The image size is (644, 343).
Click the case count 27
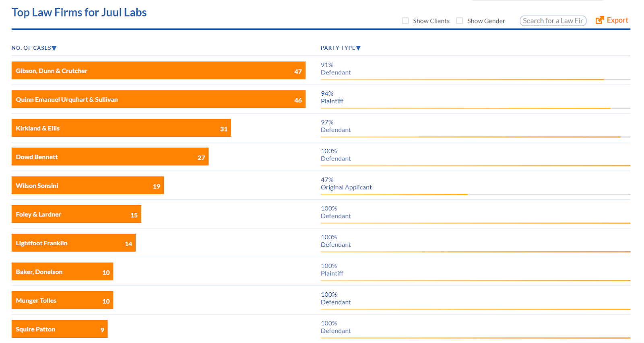click(201, 158)
